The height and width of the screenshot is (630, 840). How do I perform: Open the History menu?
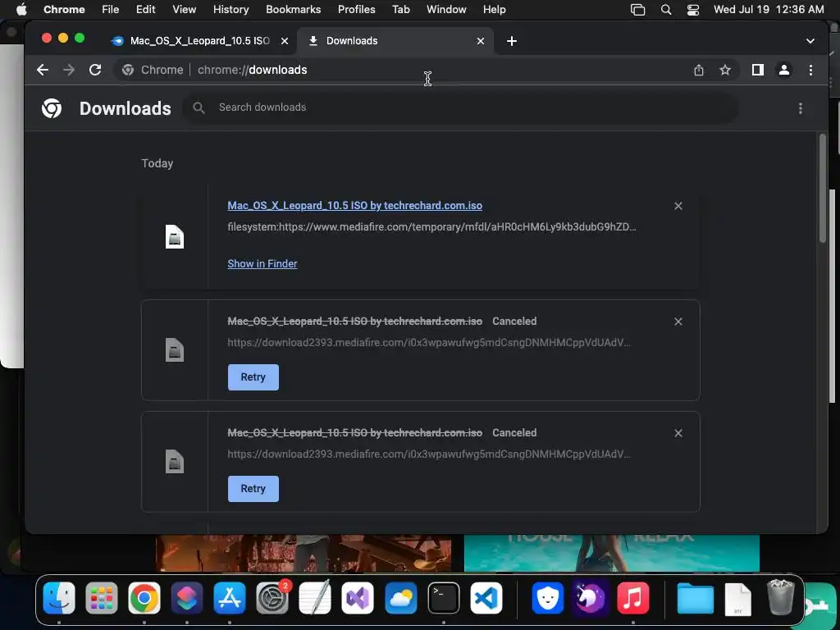[x=231, y=10]
